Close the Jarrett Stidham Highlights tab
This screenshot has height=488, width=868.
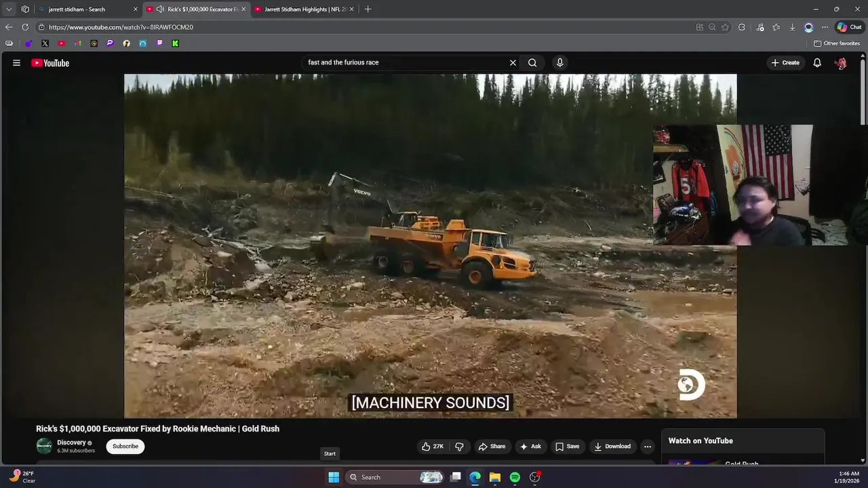[x=351, y=9]
